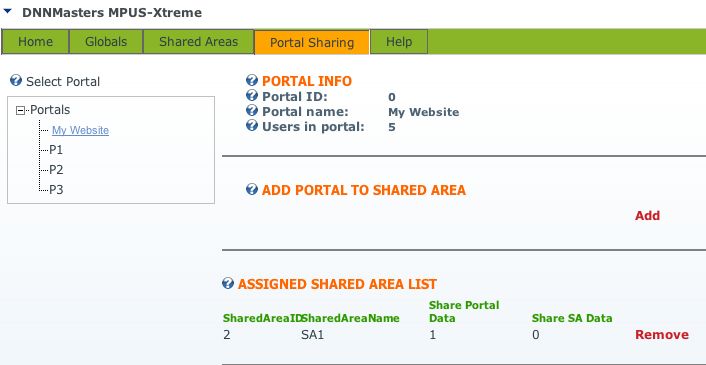Click shared area ID value 2
This screenshot has width=706, height=365.
(x=226, y=335)
